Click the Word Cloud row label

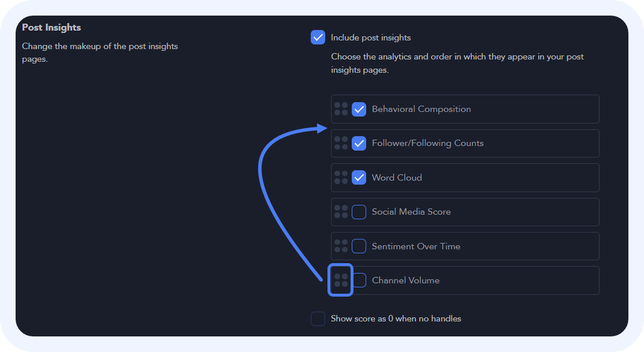397,178
